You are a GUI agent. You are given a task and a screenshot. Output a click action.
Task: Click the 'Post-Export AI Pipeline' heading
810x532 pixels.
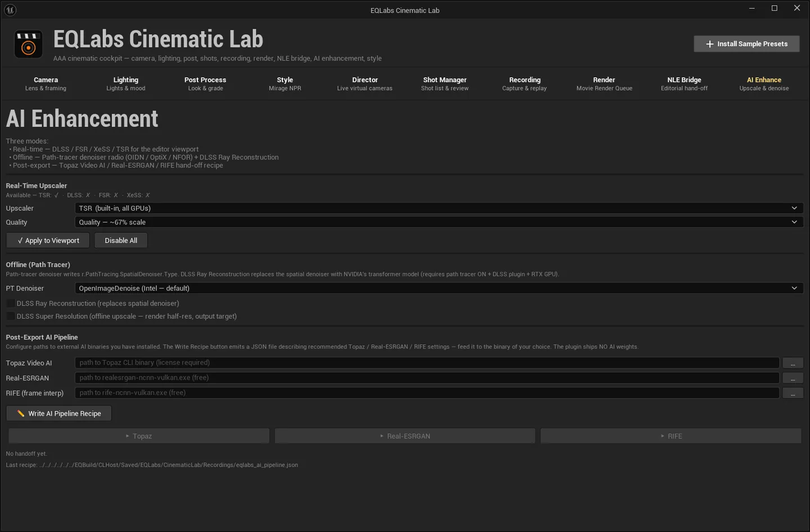[42, 337]
